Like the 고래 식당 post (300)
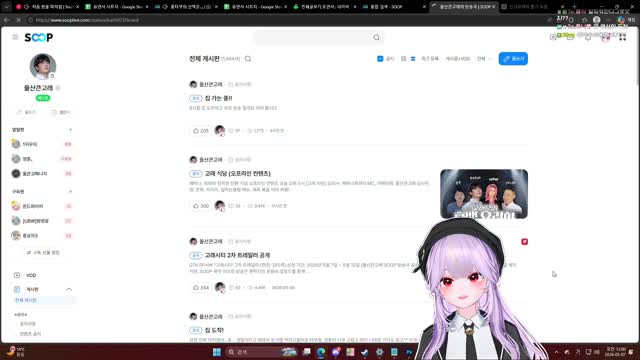 click(x=200, y=206)
